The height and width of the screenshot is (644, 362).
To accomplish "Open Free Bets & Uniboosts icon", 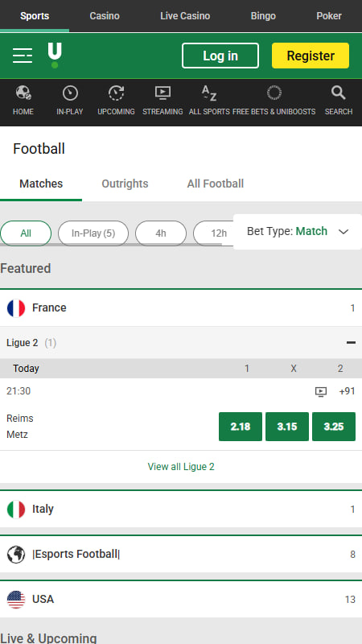I will 274,93.
